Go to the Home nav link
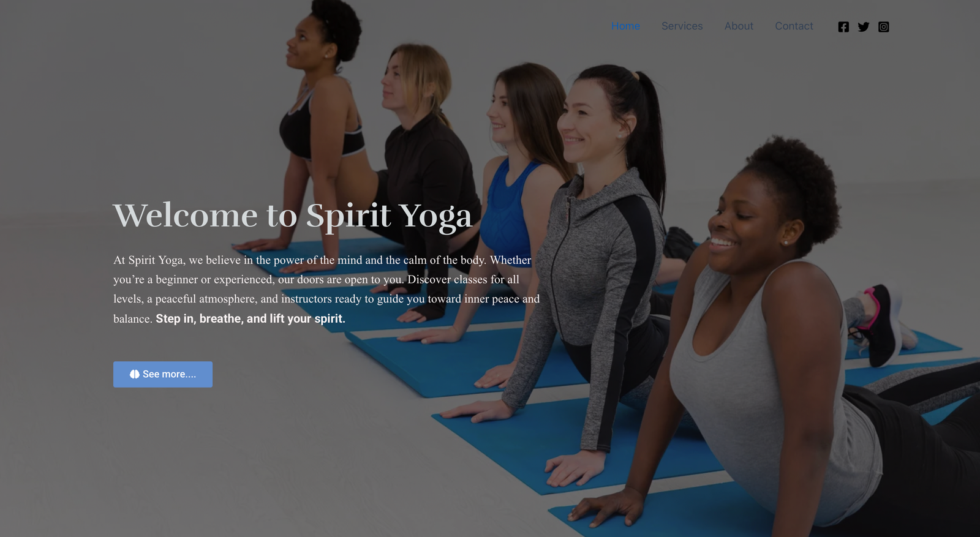Viewport: 980px width, 537px height. [625, 26]
